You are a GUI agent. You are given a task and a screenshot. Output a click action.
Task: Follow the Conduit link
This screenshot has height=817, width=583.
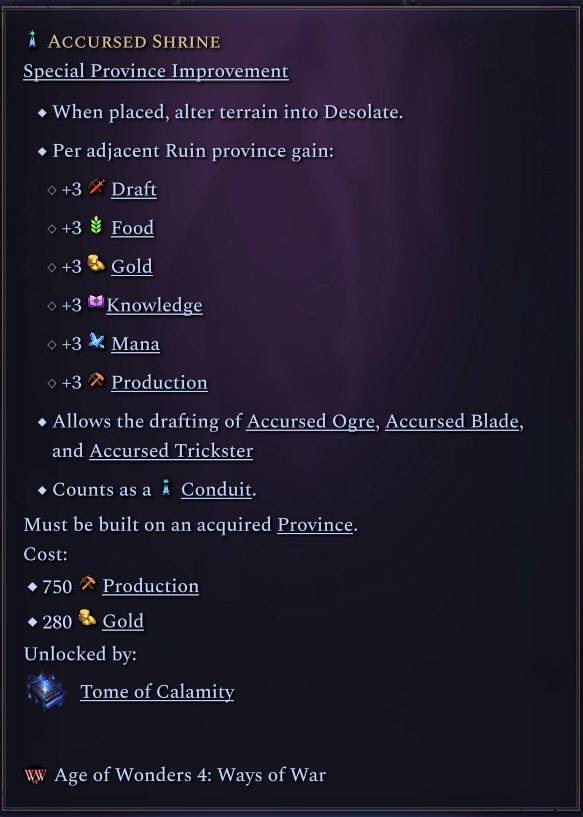coord(216,490)
